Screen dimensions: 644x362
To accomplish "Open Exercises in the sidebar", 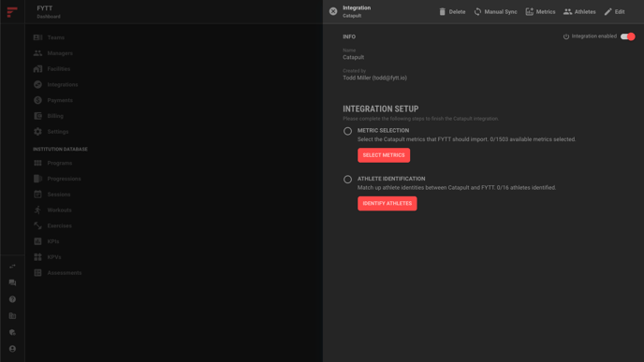I will [x=59, y=225].
